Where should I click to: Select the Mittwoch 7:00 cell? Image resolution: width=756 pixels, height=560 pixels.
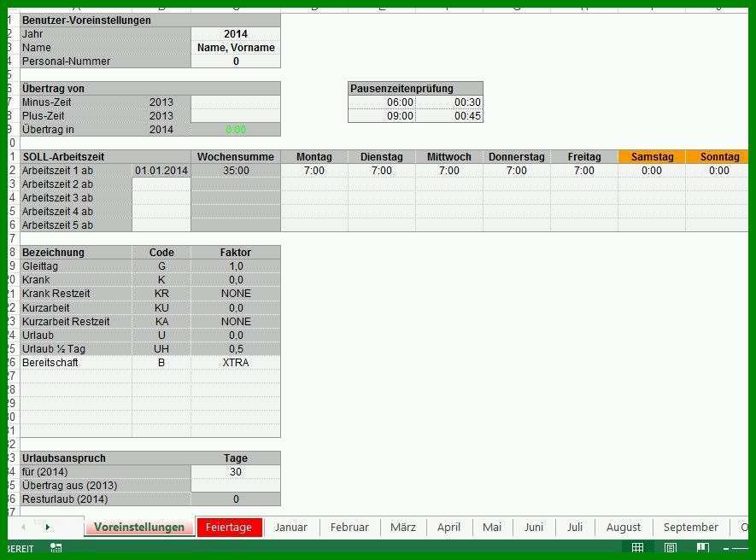click(x=449, y=171)
